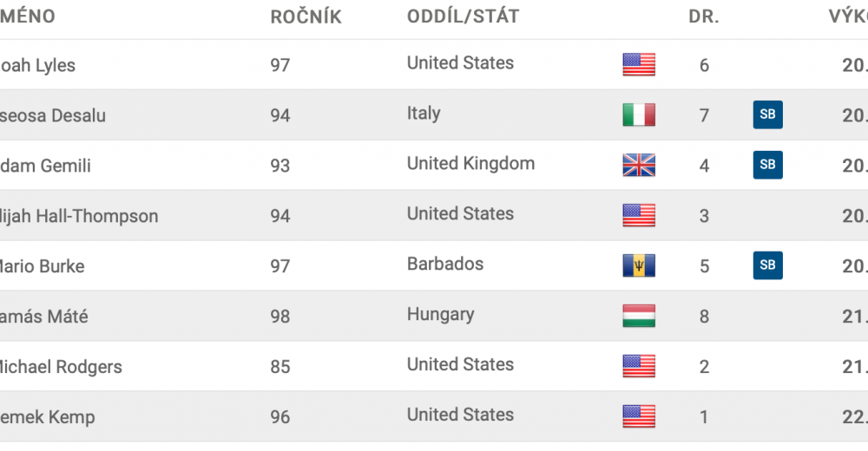The width and height of the screenshot is (868, 451).
Task: Sort by the ROČNÍK column header
Action: click(x=306, y=16)
